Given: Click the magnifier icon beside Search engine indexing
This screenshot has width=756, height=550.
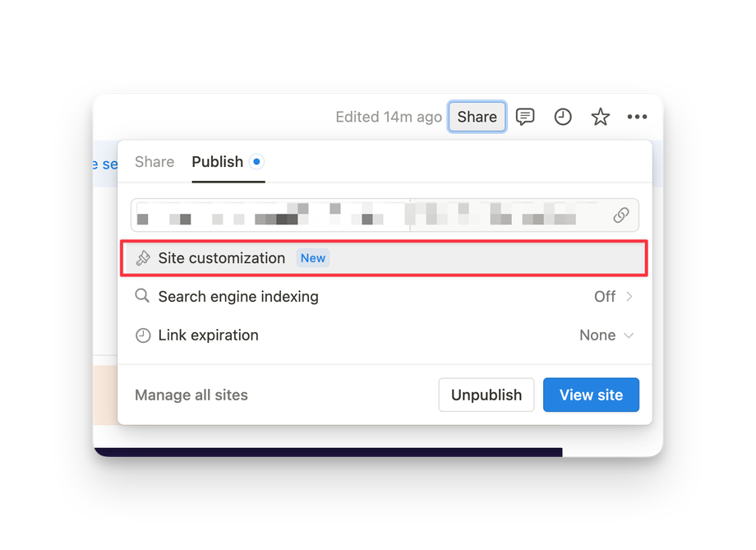Looking at the screenshot, I should [143, 296].
